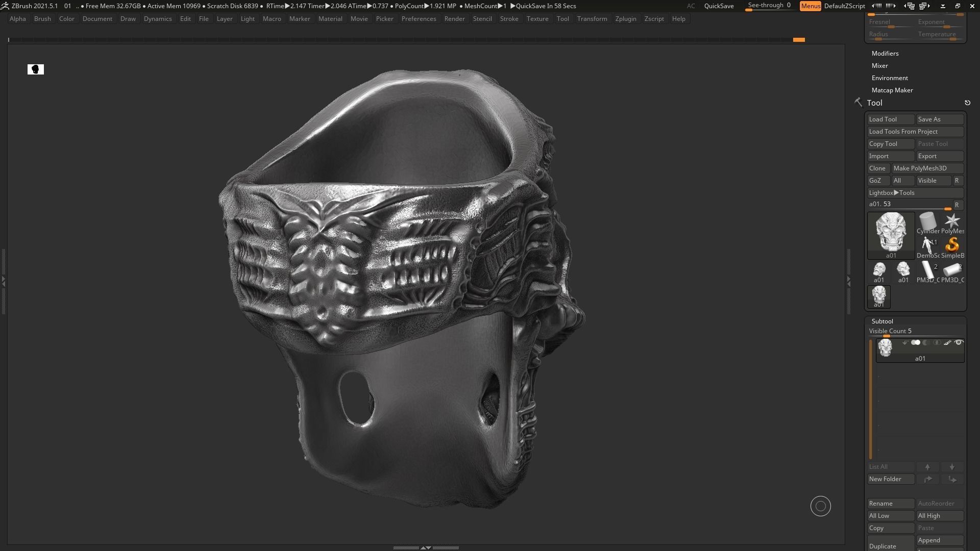Viewport: 980px width, 551px height.
Task: Collapse the Tool palette header
Action: pos(874,103)
